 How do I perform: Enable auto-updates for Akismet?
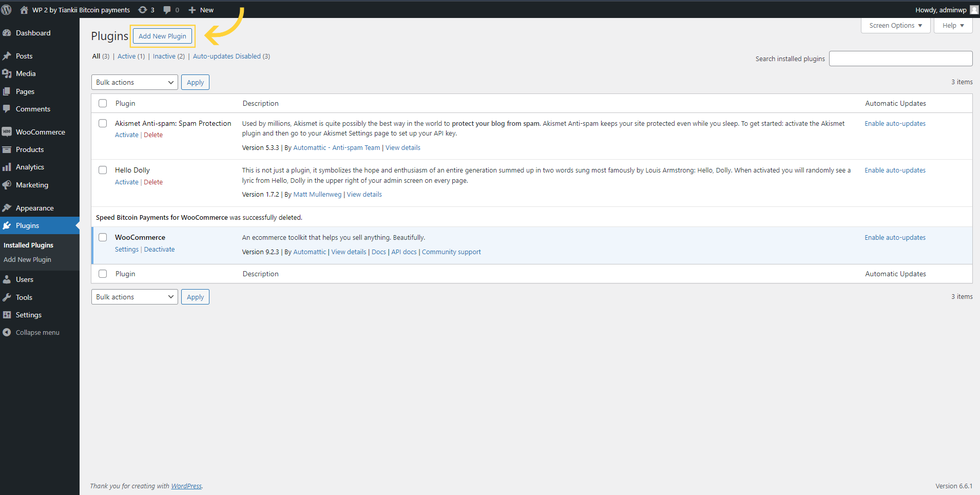point(895,123)
